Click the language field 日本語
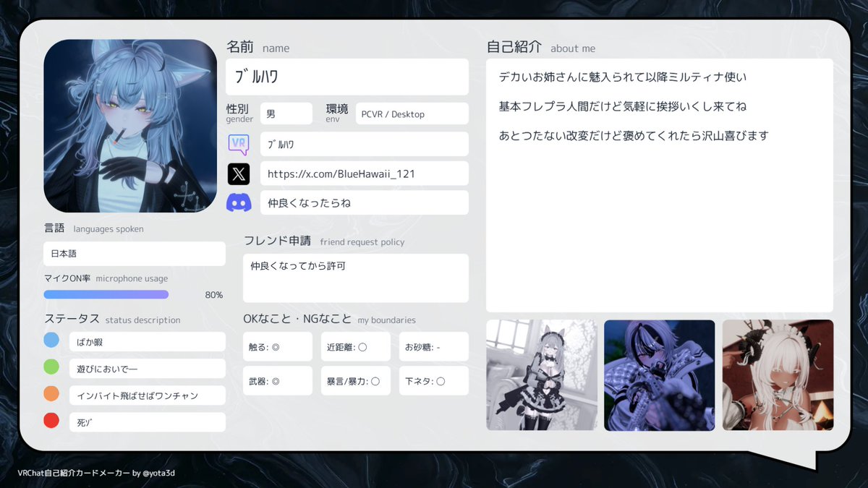 (x=135, y=254)
